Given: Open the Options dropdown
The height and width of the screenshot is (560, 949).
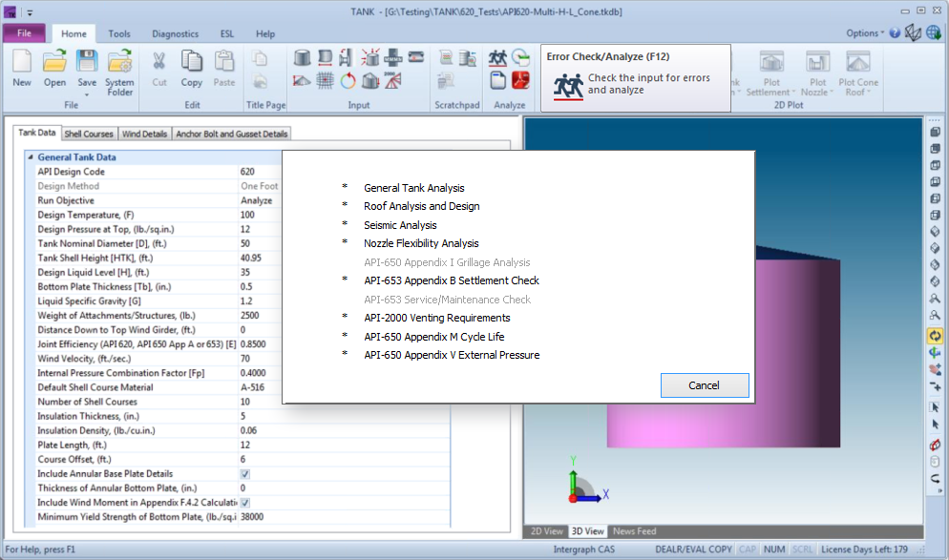Looking at the screenshot, I should point(865,33).
